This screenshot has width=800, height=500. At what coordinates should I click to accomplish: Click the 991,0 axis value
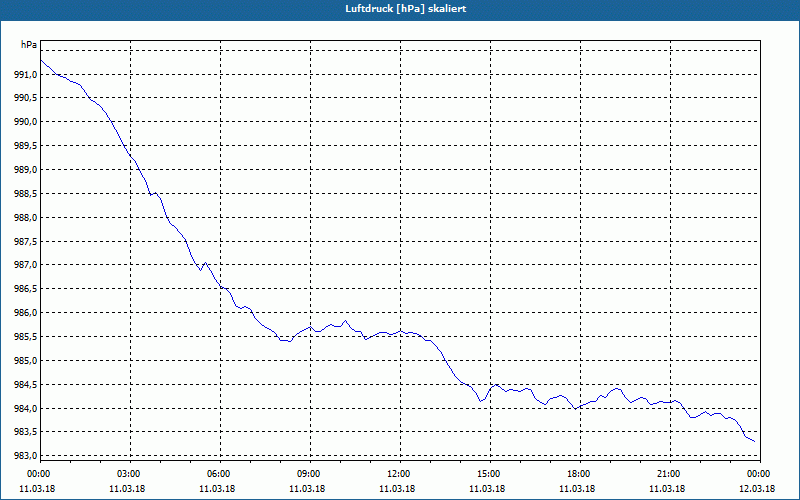tap(26, 74)
